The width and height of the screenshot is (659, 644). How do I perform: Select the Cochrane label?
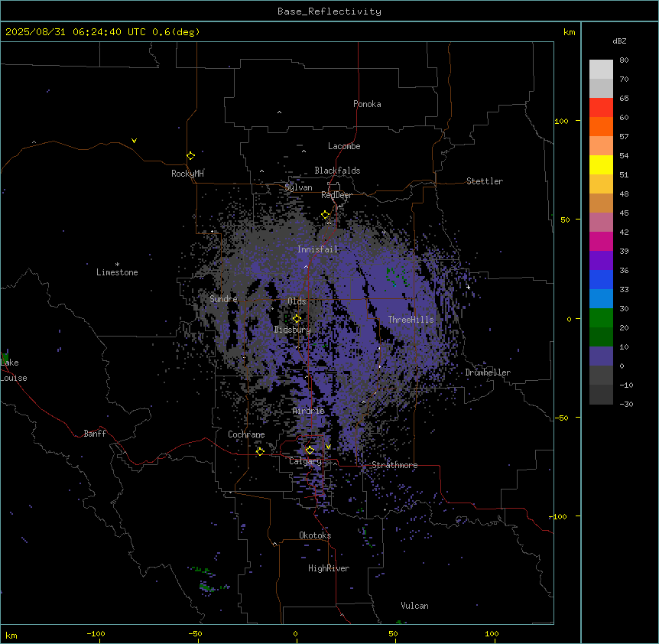point(246,434)
